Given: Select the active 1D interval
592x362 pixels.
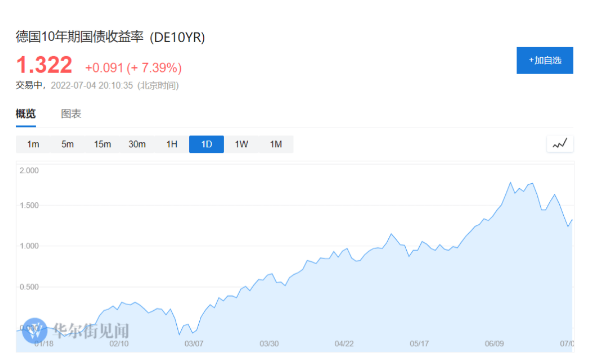Looking at the screenshot, I should pyautogui.click(x=207, y=144).
